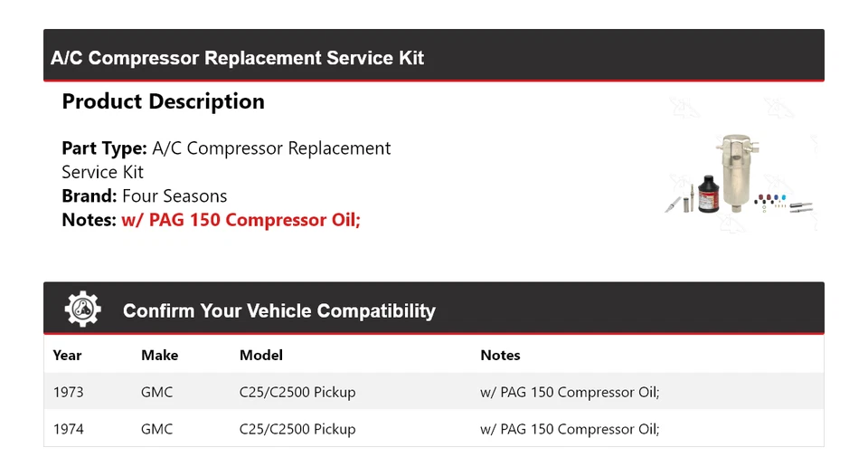The image size is (868, 476).
Task: Click the Notes column header in table
Action: [500, 355]
